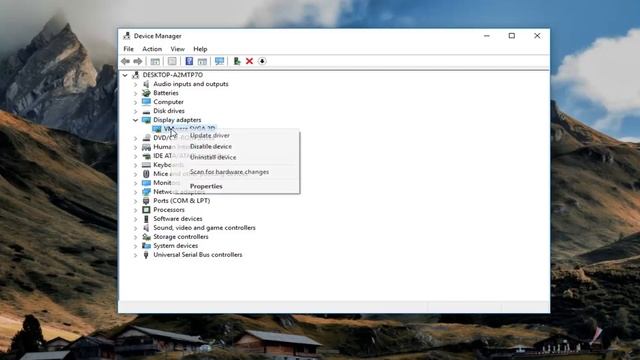This screenshot has width=640, height=360.
Task: Expand the Software devices category
Action: pyautogui.click(x=136, y=219)
